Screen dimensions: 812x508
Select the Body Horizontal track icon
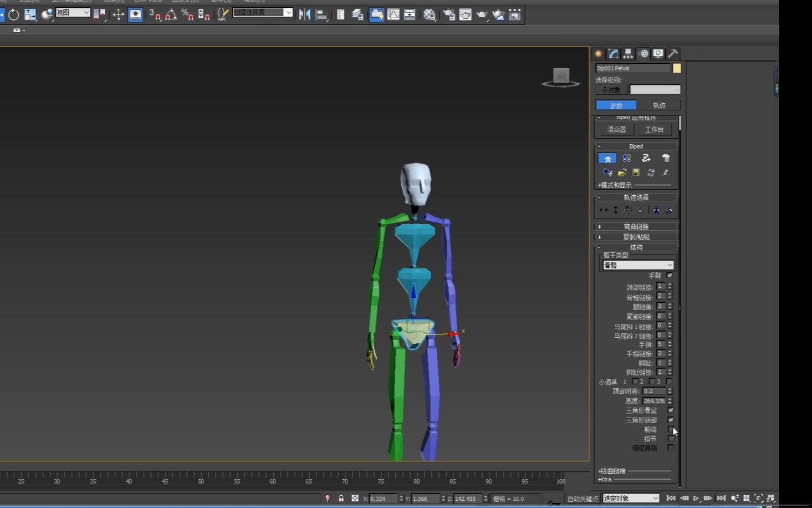[604, 210]
